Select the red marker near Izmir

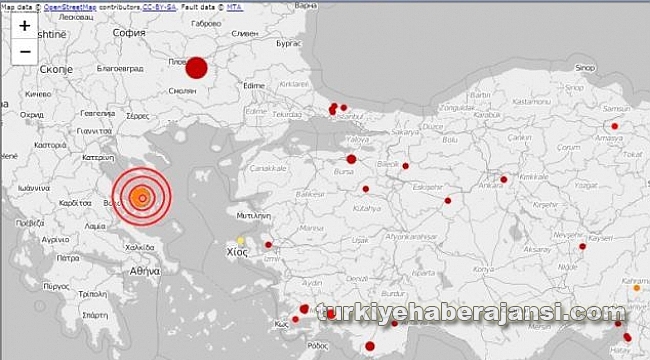click(268, 245)
